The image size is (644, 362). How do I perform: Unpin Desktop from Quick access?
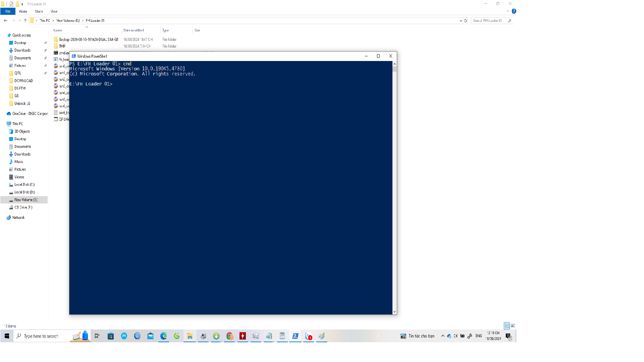click(x=46, y=43)
